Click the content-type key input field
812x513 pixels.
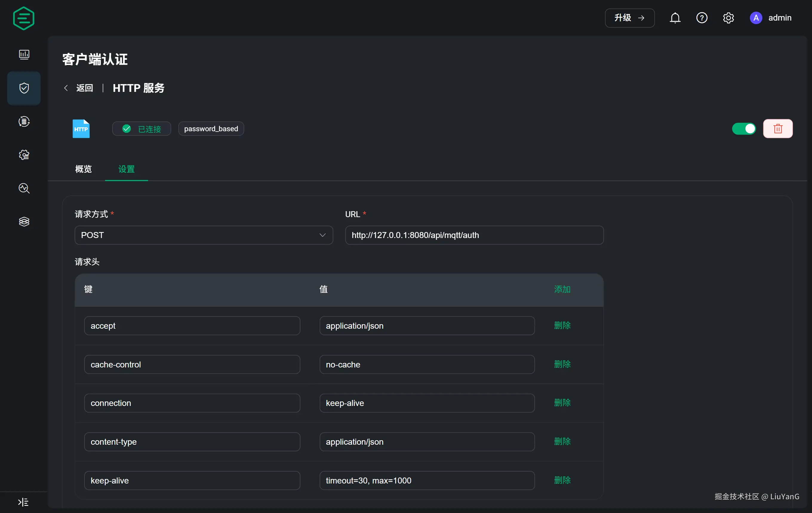coord(192,442)
